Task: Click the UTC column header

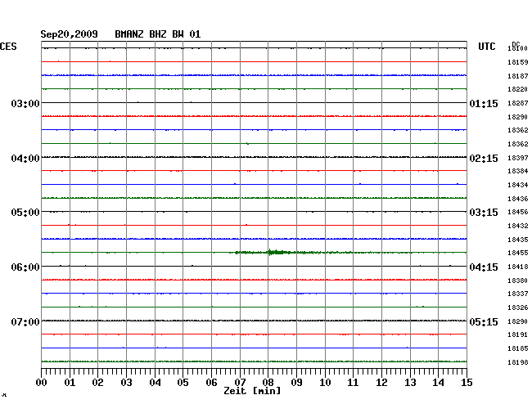Action: 487,47
